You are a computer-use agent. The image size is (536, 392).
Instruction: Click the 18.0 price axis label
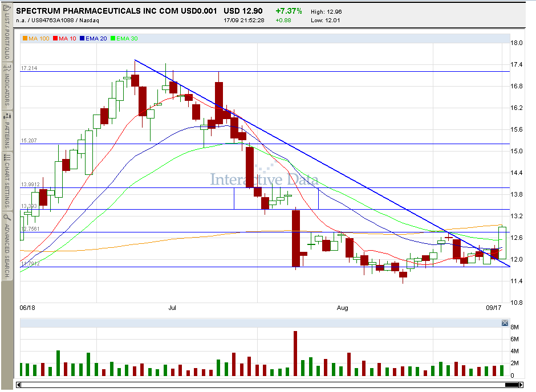(517, 43)
